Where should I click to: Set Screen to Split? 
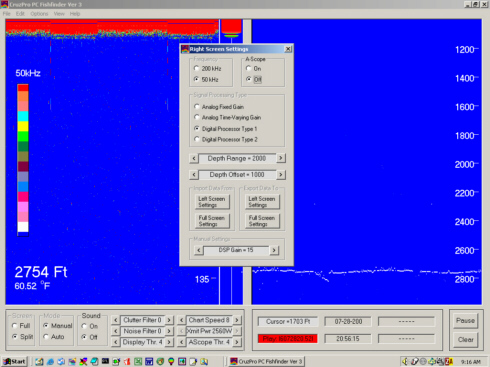tap(22, 337)
